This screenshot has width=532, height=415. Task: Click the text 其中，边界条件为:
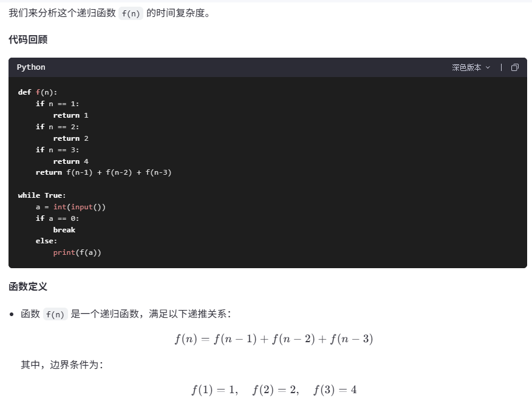[x=62, y=365]
